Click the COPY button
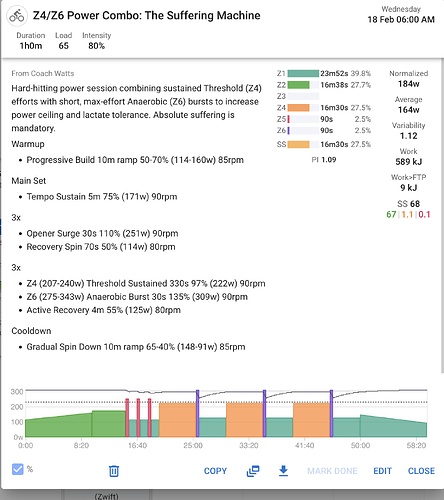 click(x=215, y=471)
